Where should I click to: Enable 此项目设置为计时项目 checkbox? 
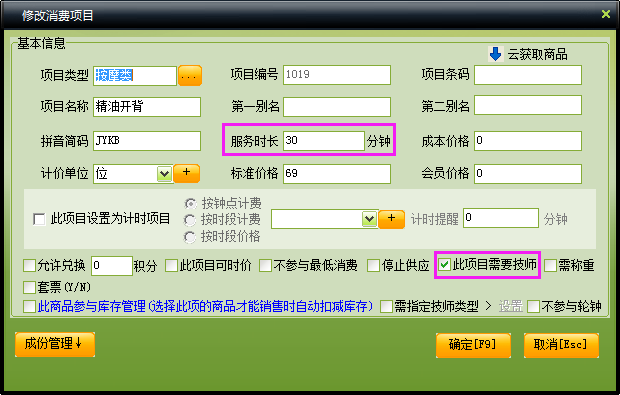39,219
